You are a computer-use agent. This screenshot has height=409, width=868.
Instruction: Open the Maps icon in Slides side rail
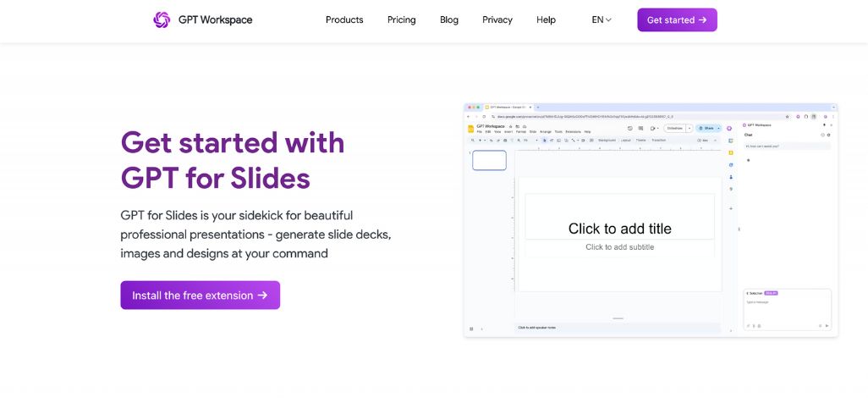pos(731,189)
